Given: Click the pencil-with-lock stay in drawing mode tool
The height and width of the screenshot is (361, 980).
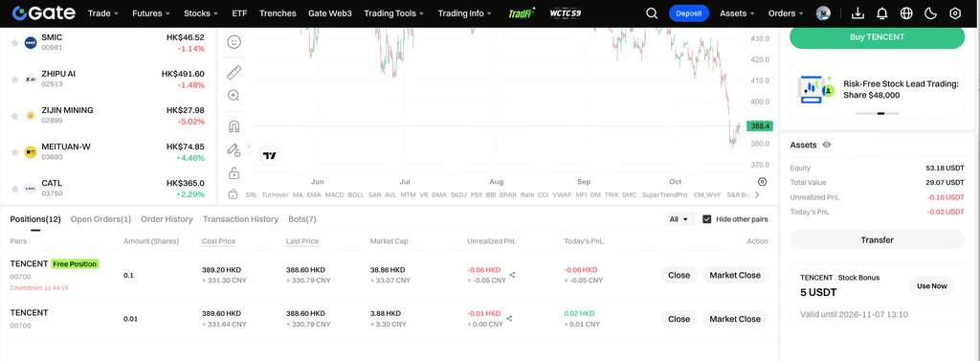Looking at the screenshot, I should tap(234, 150).
